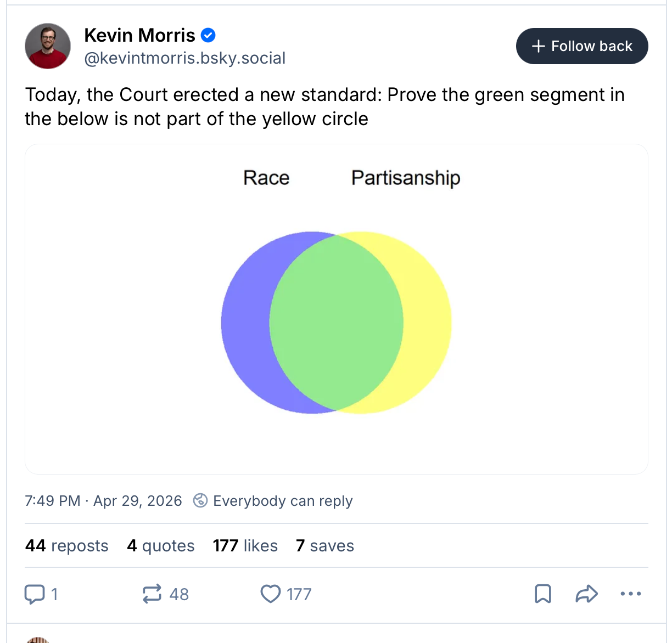Share post via arrow icon

click(586, 594)
